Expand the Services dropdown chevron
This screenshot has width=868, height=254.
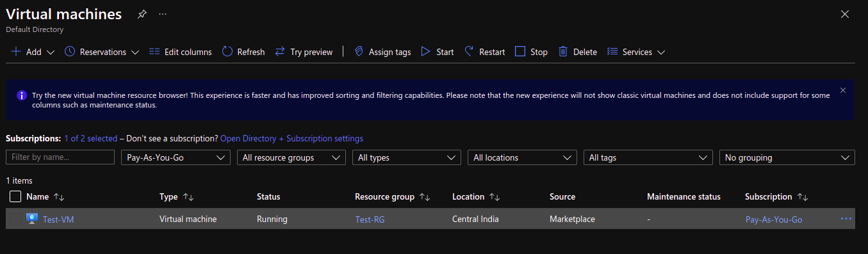click(661, 52)
